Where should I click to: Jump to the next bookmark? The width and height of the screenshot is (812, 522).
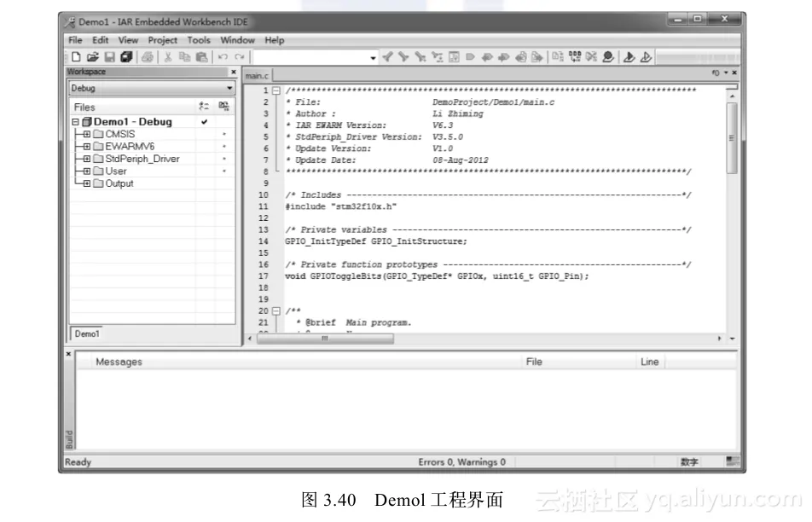503,57
